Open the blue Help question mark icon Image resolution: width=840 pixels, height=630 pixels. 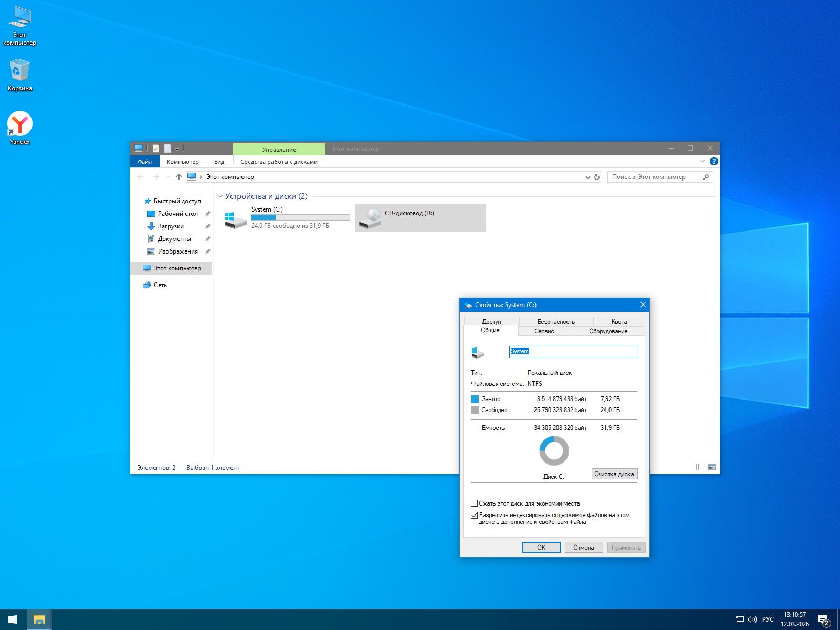(713, 162)
